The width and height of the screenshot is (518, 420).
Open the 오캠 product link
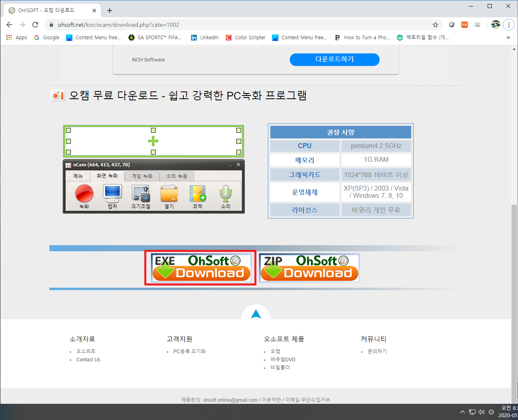(275, 351)
